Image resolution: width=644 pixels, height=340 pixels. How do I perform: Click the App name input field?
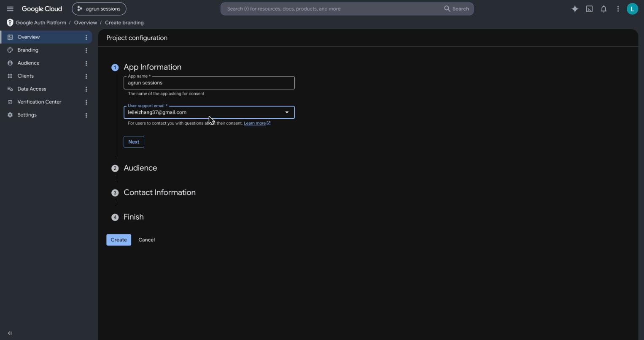coord(209,83)
